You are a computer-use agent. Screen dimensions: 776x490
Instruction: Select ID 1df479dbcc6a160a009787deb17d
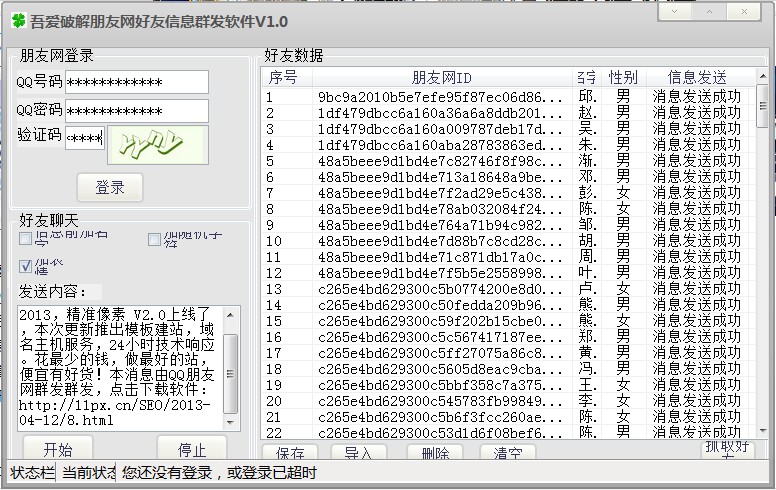pyautogui.click(x=440, y=129)
